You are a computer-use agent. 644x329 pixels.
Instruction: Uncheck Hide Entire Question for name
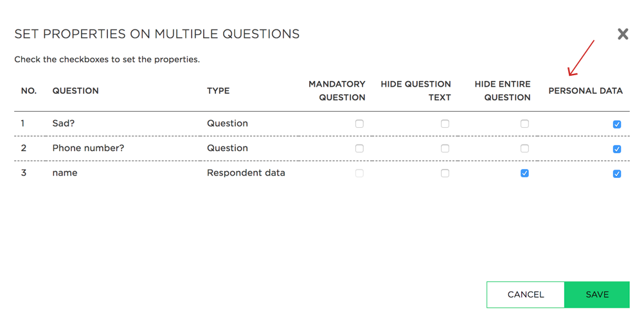click(524, 173)
